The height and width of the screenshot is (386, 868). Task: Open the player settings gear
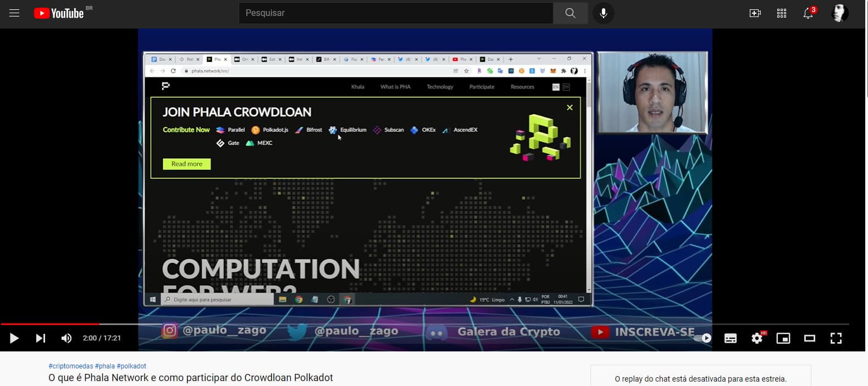pos(757,338)
